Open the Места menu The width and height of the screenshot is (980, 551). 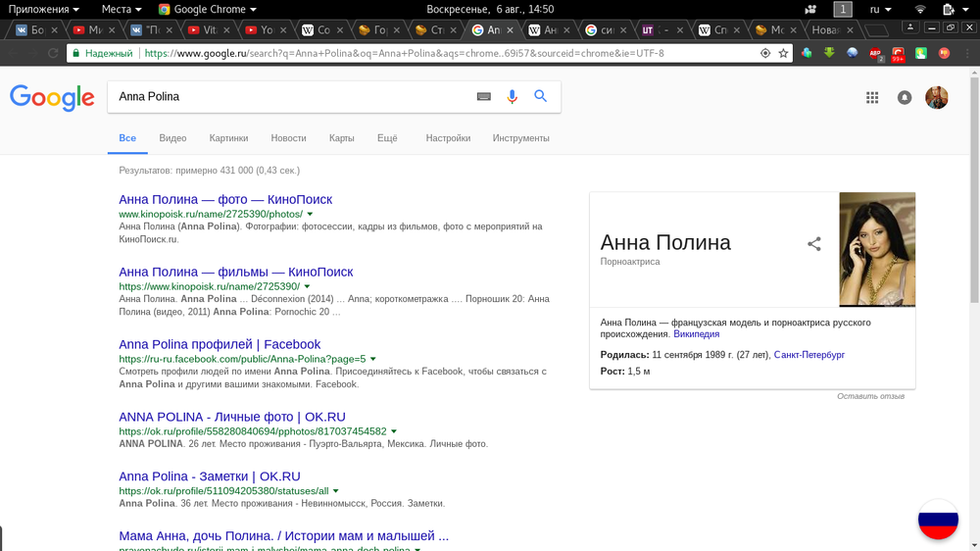(x=122, y=9)
